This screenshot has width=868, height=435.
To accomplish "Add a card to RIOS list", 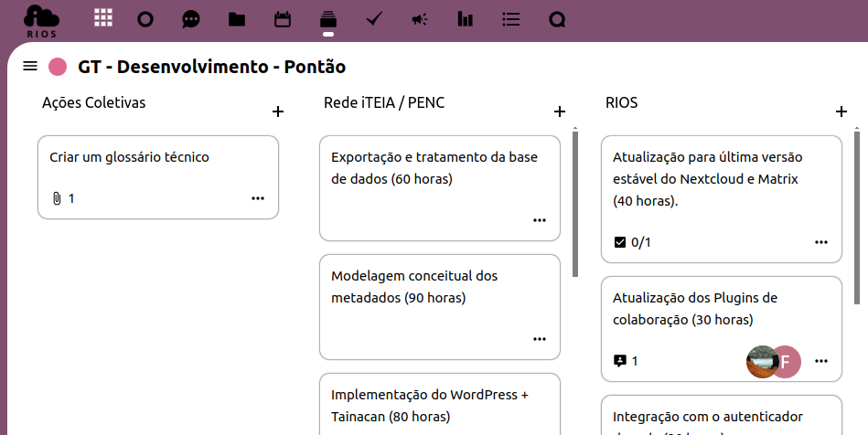I will tap(841, 111).
